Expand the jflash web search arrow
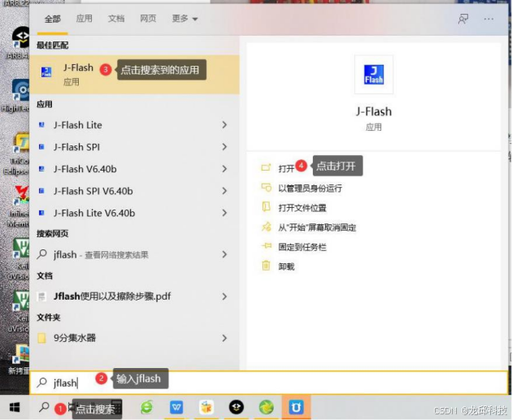512x420 pixels. (224, 254)
